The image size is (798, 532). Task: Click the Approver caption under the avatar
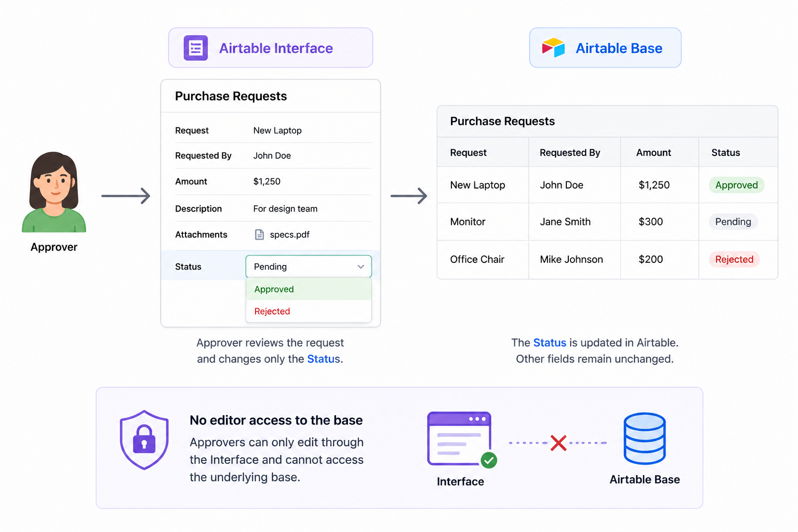54,247
